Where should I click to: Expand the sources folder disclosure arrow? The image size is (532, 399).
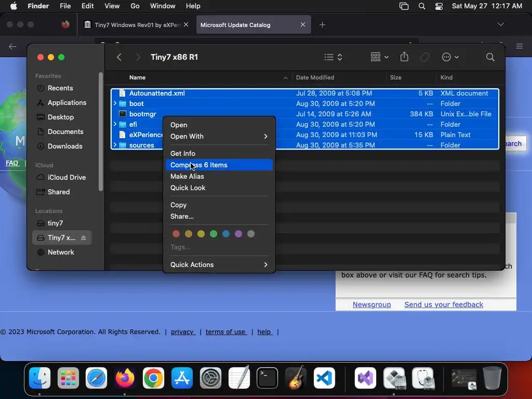(115, 145)
